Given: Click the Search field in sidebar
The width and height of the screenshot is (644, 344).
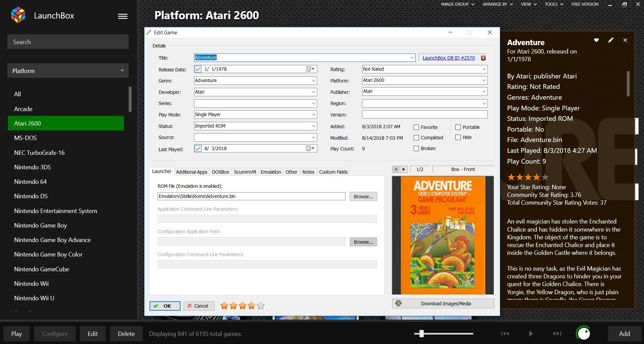Looking at the screenshot, I should coord(68,42).
